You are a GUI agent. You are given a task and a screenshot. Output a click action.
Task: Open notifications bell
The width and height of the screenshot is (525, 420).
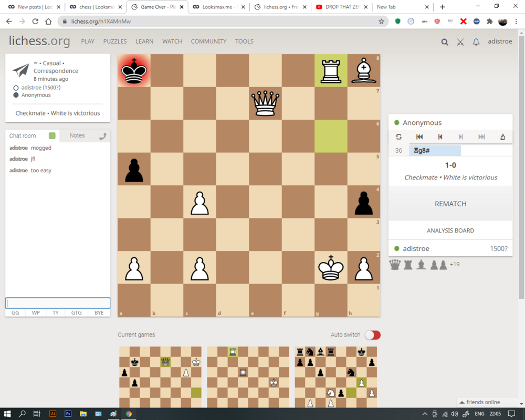476,42
